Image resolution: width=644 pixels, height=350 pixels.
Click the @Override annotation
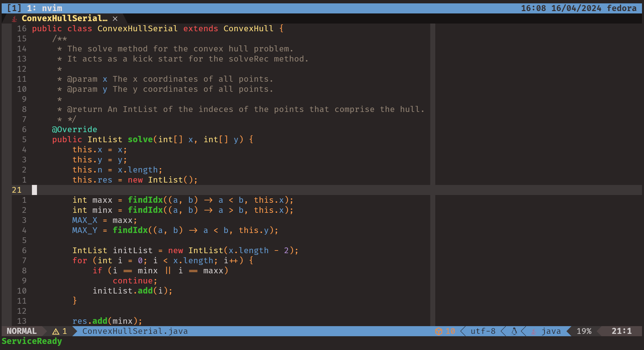[x=75, y=129]
